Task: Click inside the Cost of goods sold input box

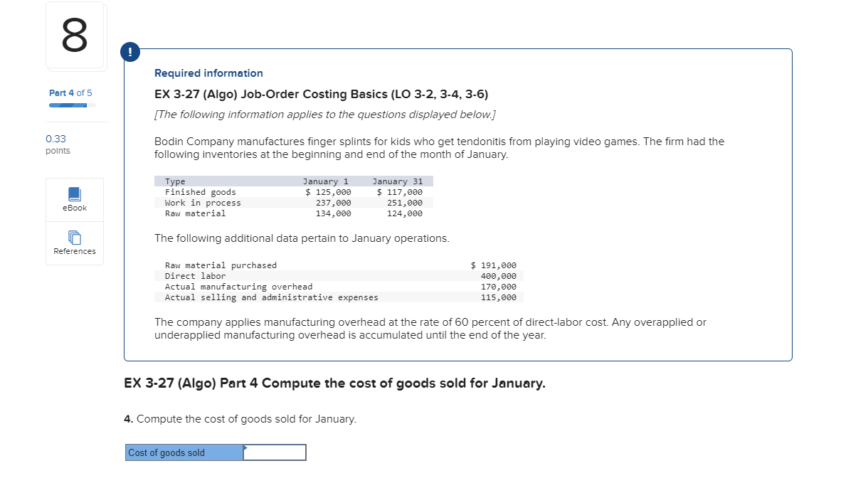Action: click(x=274, y=452)
